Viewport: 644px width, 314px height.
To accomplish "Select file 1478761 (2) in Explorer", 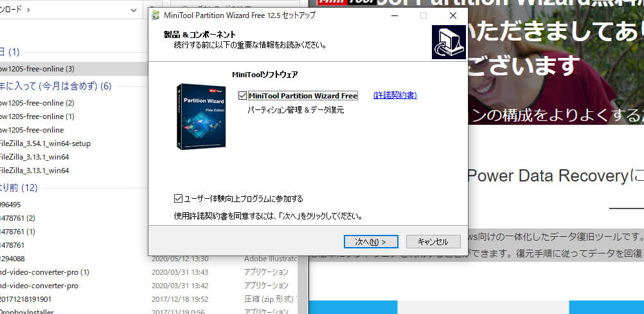I will click(17, 218).
